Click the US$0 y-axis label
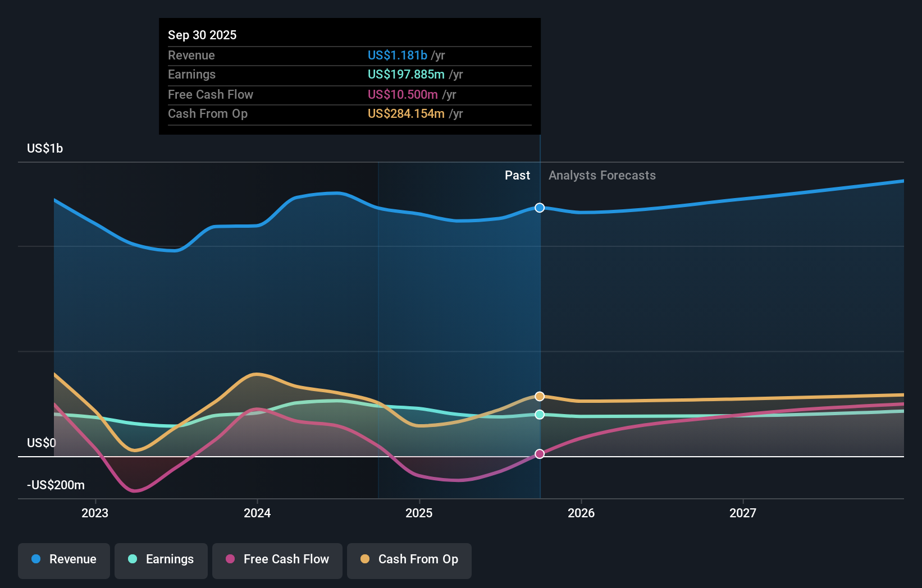The height and width of the screenshot is (588, 922). pyautogui.click(x=42, y=443)
